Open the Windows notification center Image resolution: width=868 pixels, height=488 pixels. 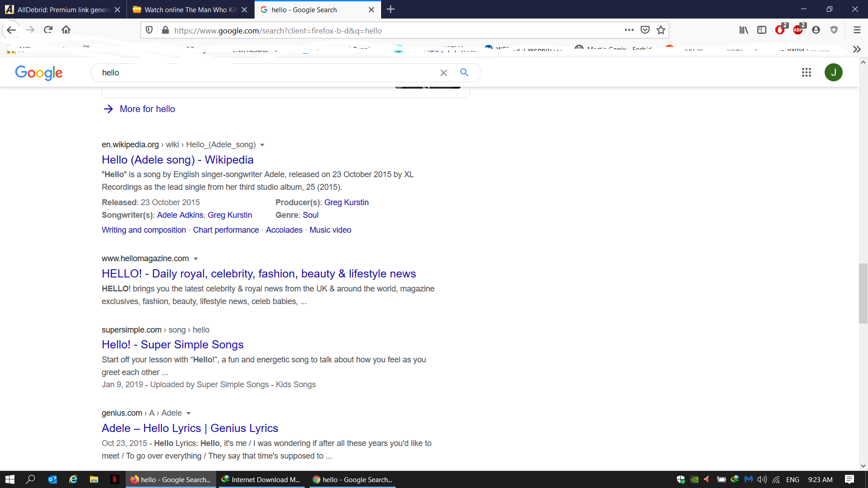tap(849, 479)
